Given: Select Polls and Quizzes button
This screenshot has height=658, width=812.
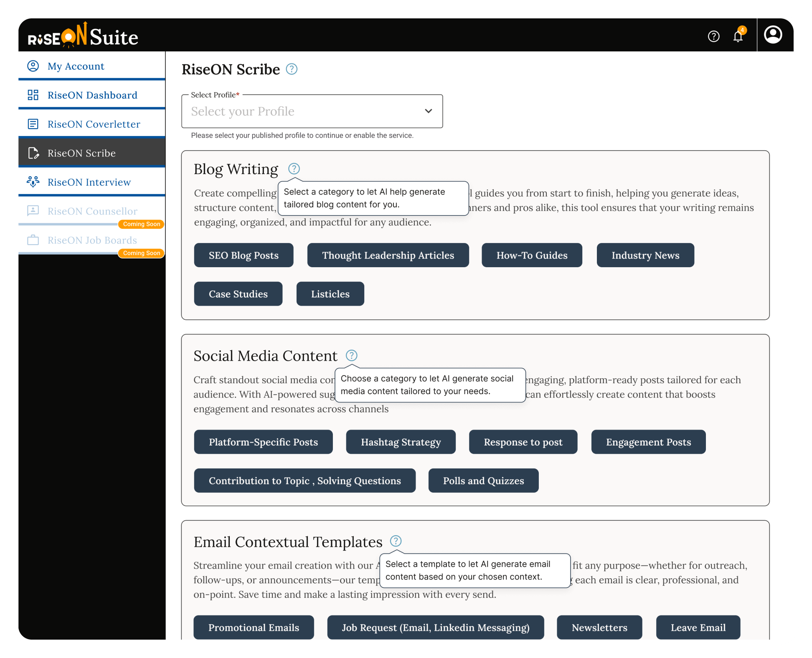Looking at the screenshot, I should (483, 481).
